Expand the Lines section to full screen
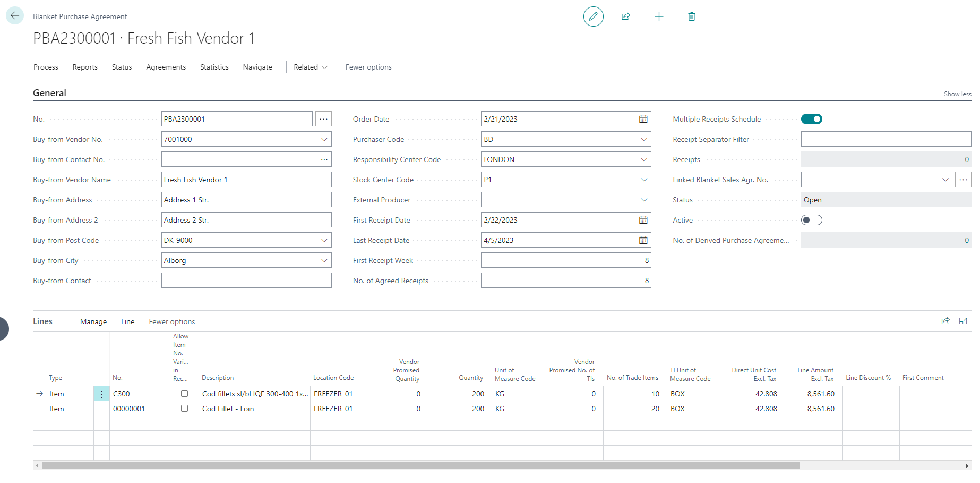Image resolution: width=980 pixels, height=483 pixels. 963,321
